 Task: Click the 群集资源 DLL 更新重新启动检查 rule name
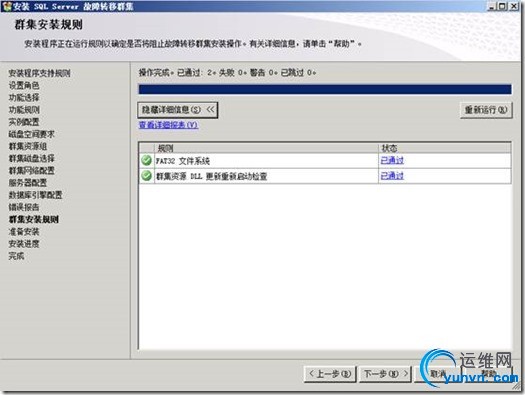(x=212, y=176)
